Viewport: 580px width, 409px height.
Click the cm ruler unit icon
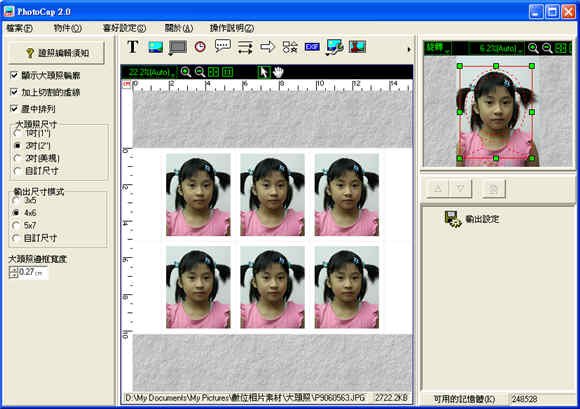tap(127, 84)
